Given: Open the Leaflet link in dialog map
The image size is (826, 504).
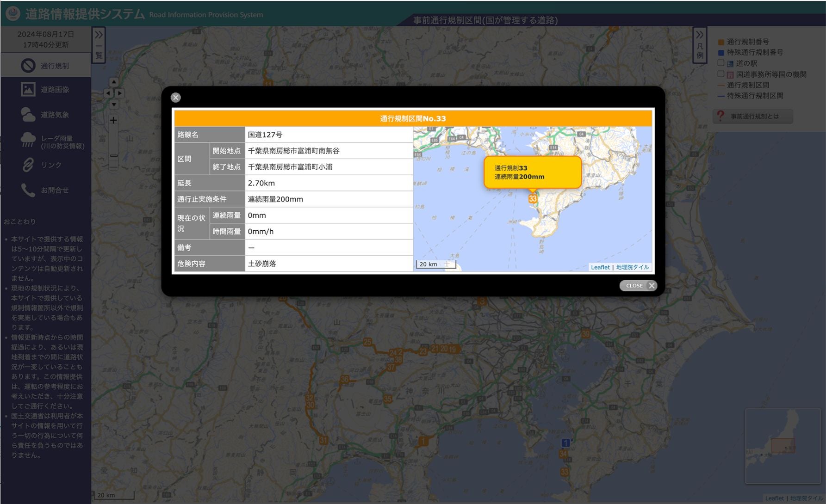Looking at the screenshot, I should tap(600, 267).
